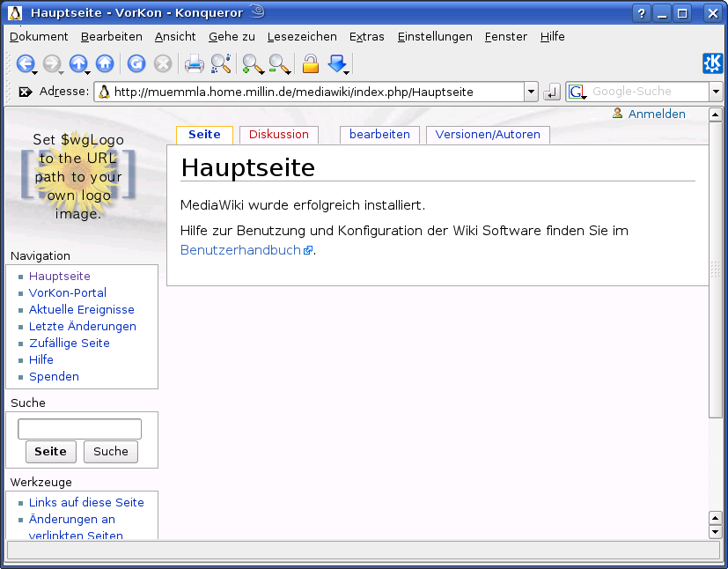Image resolution: width=728 pixels, height=569 pixels.
Task: Click the zoom out magnifier icon
Action: click(278, 63)
